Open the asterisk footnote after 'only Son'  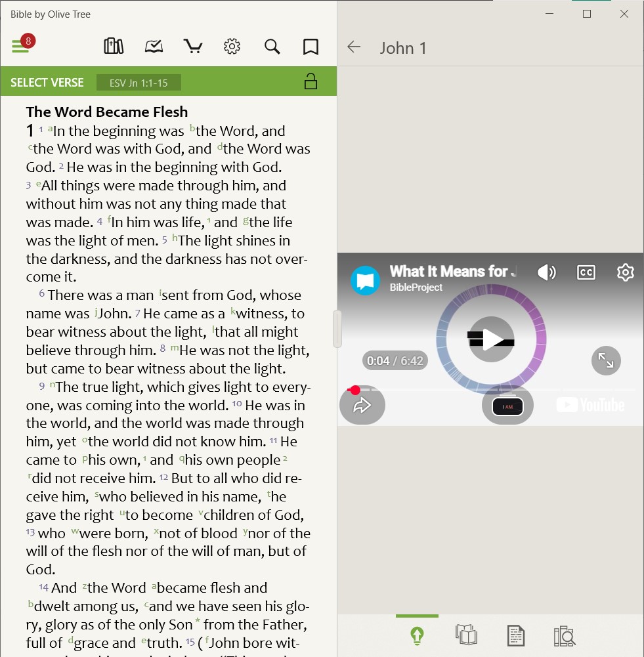(x=198, y=621)
